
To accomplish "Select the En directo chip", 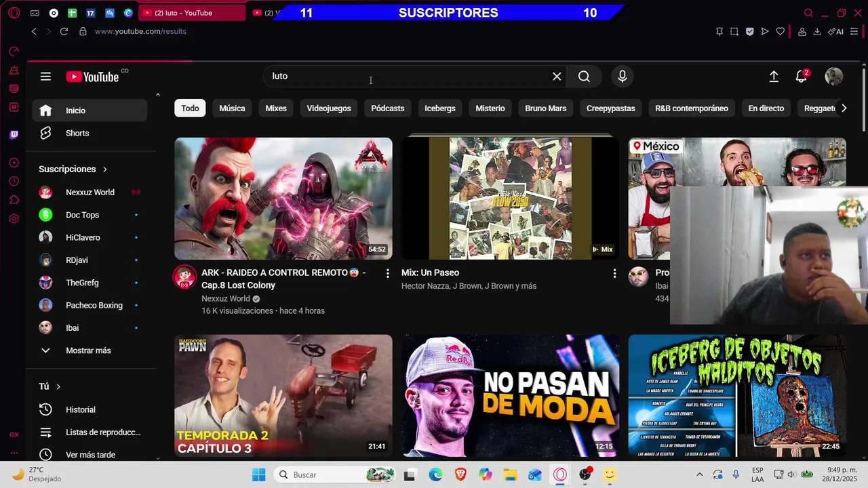I will (766, 108).
